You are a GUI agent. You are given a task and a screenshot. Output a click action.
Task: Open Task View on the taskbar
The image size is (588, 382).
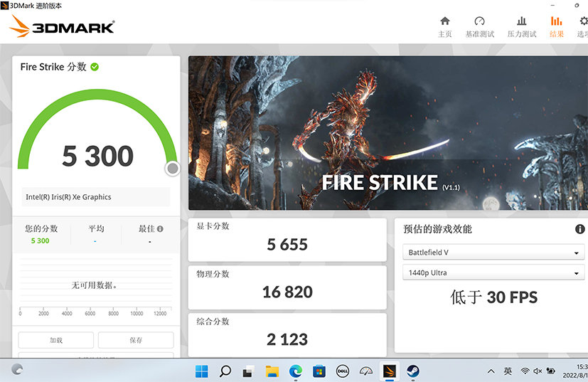(x=247, y=371)
